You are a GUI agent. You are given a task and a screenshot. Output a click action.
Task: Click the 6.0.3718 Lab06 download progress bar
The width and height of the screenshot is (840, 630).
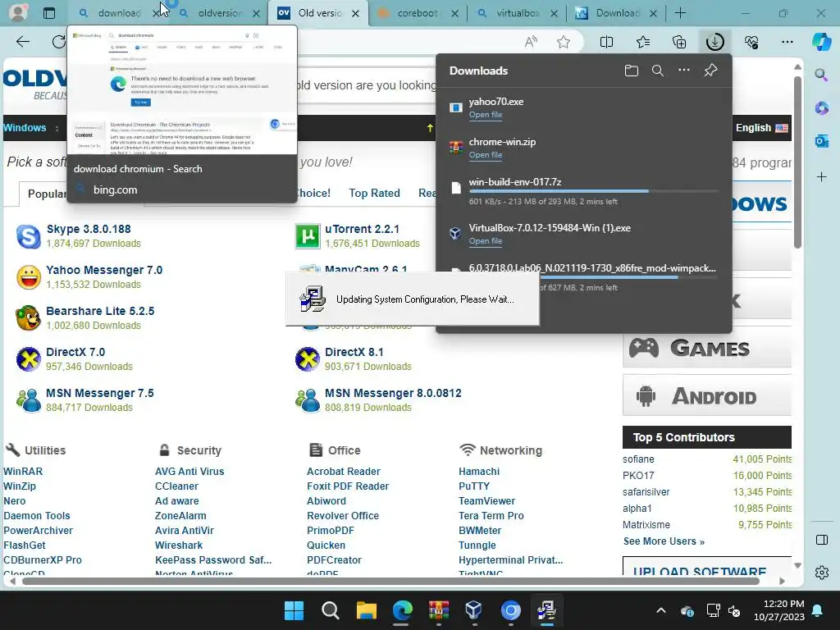click(628, 277)
